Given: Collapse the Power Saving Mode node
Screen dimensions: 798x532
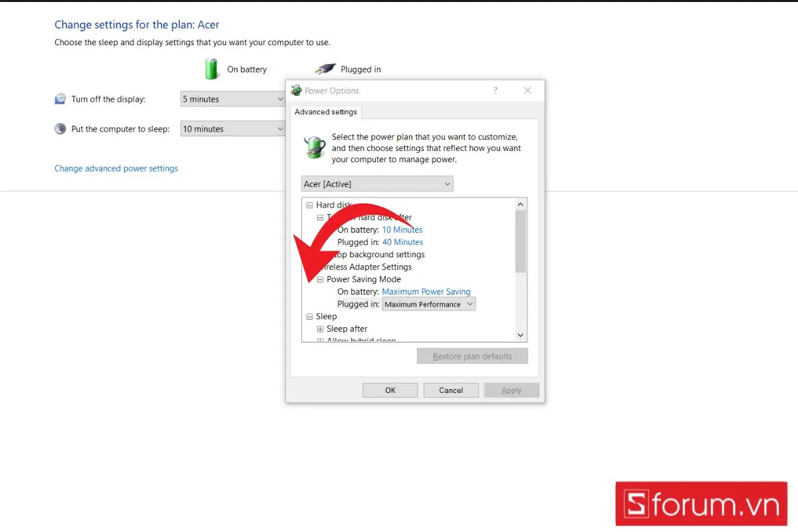Looking at the screenshot, I should 320,280.
